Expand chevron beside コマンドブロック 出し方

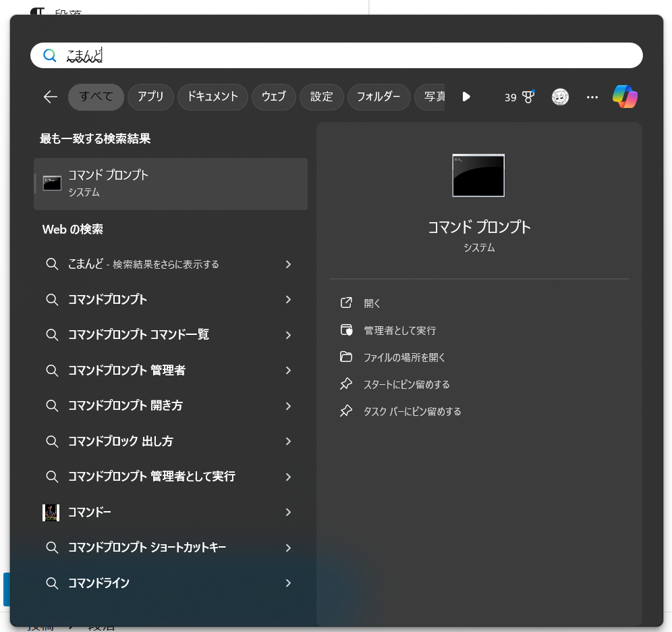(x=288, y=442)
